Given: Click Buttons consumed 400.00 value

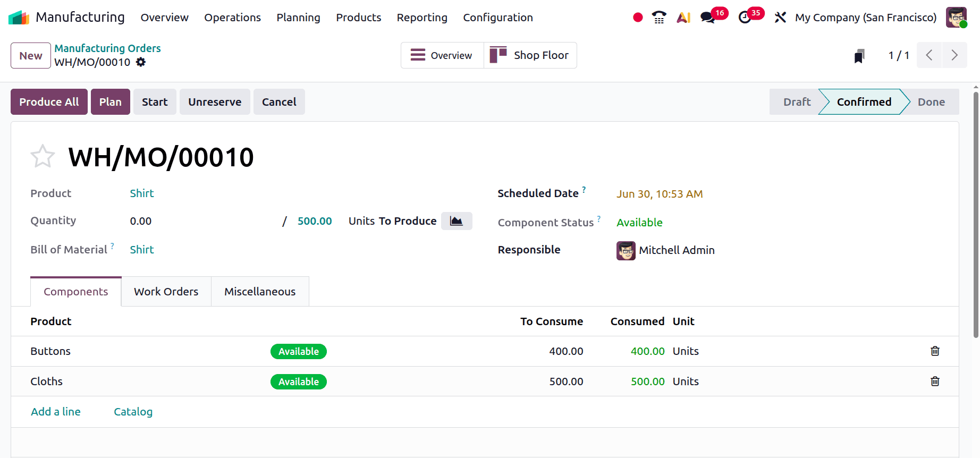Looking at the screenshot, I should 647,351.
